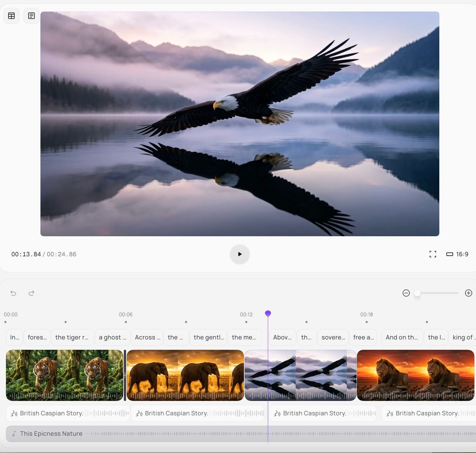Select the lion video clip
Screen dimensions: 476x453
click(415, 375)
